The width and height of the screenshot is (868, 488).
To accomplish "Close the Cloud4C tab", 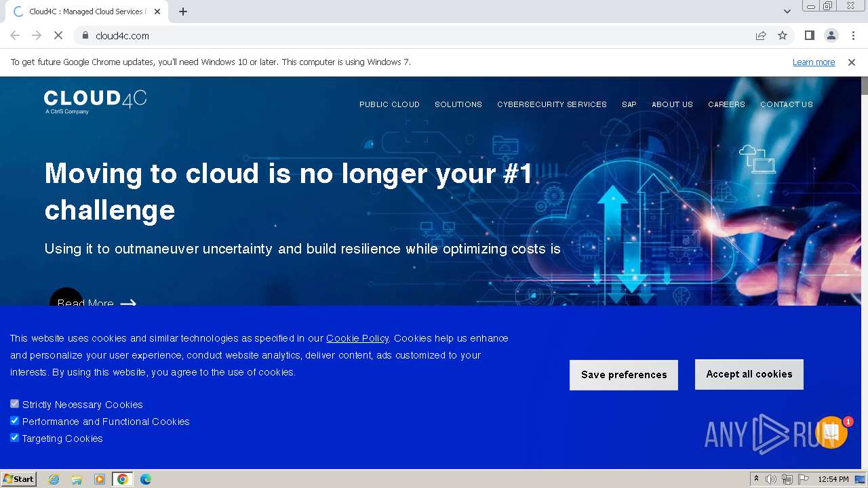I will click(x=157, y=12).
